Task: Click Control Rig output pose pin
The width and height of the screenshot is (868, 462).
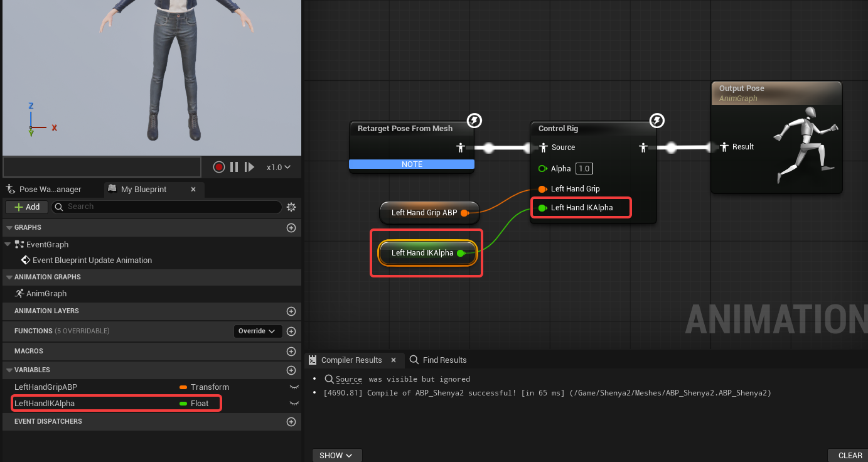Action: click(643, 148)
